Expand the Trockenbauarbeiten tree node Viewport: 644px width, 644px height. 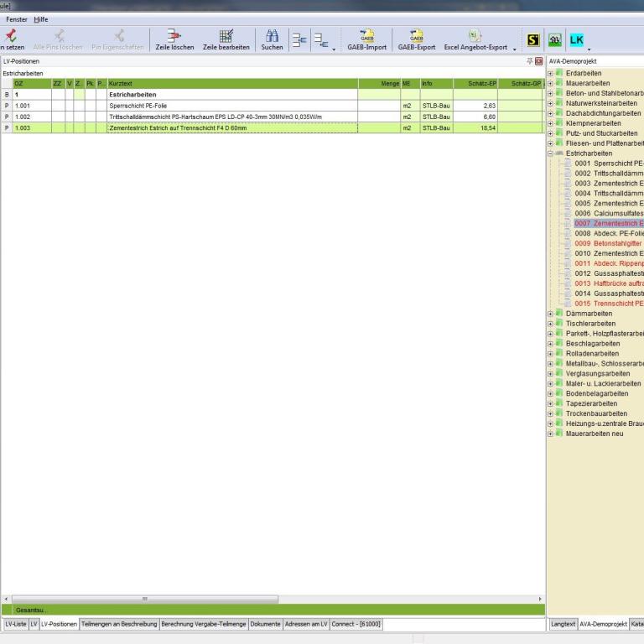point(550,414)
